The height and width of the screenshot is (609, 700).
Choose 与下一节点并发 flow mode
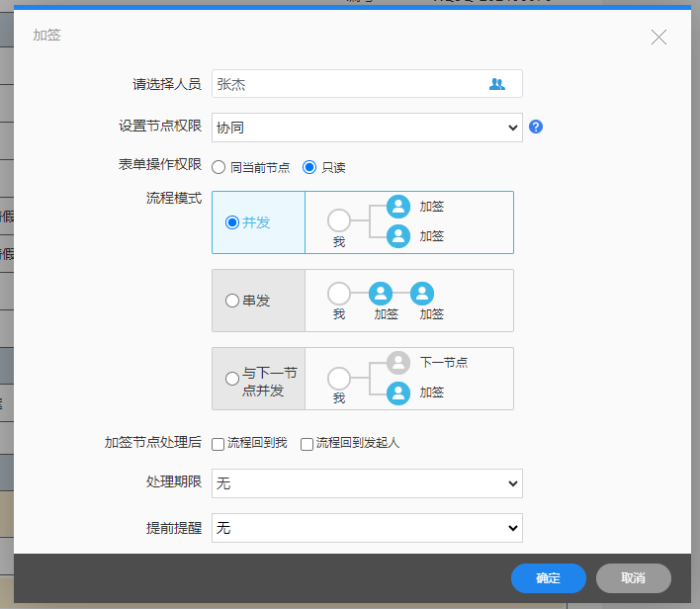[232, 379]
